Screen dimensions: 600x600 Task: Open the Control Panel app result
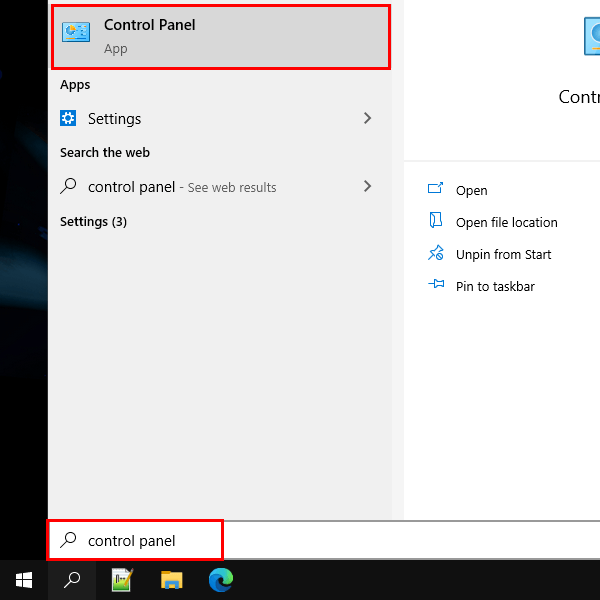tap(221, 37)
